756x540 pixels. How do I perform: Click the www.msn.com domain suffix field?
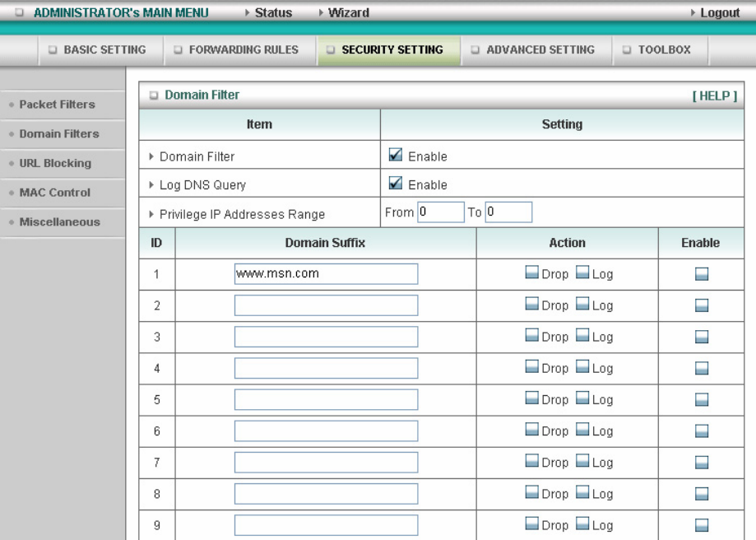(326, 273)
